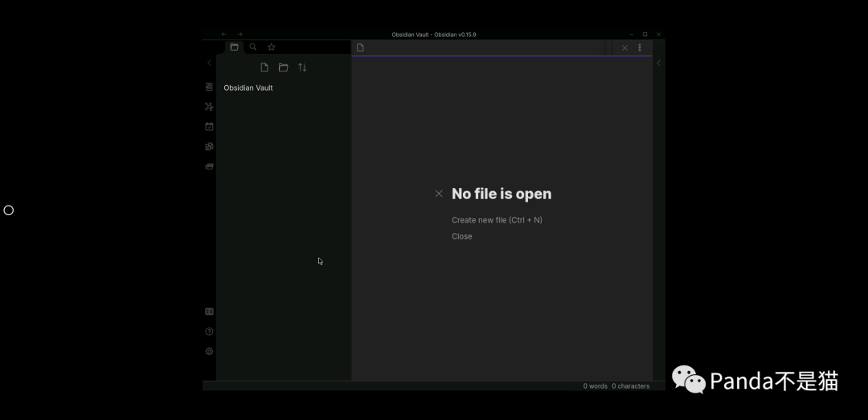Switch to the search tab
This screenshot has width=868, height=420.
tap(253, 47)
